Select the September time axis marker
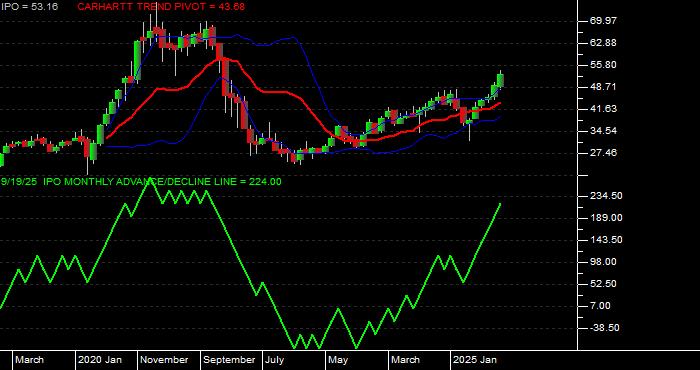Screen dimensions: 700x370 [229, 360]
